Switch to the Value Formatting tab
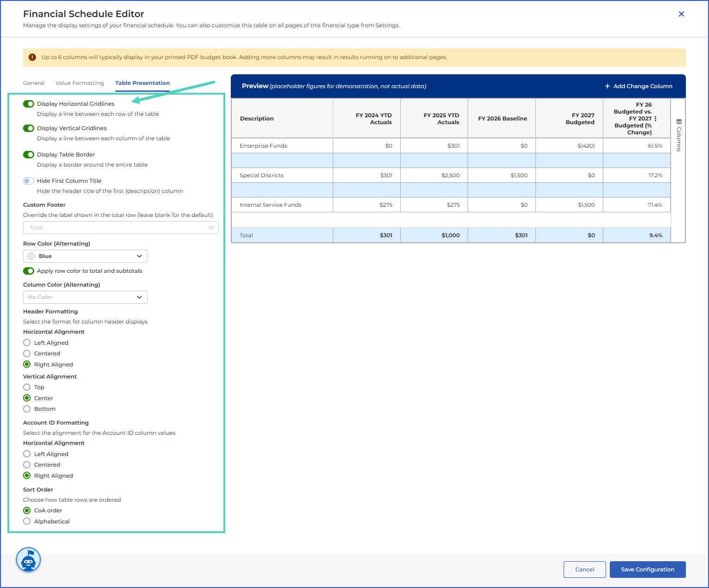Image resolution: width=709 pixels, height=588 pixels. click(x=80, y=83)
